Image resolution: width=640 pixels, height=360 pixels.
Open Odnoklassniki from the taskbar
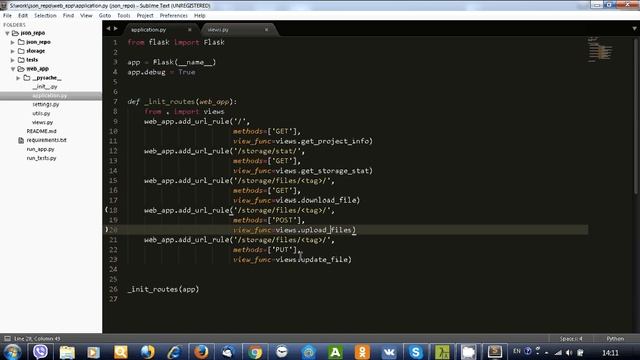click(362, 352)
